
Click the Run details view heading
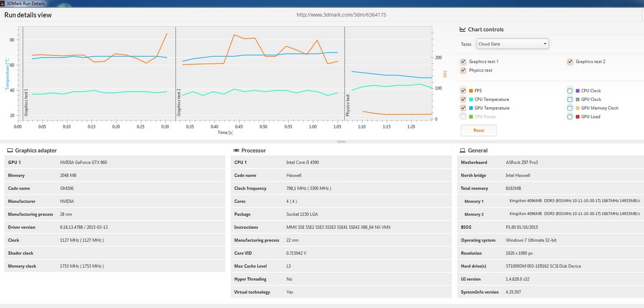tap(28, 15)
